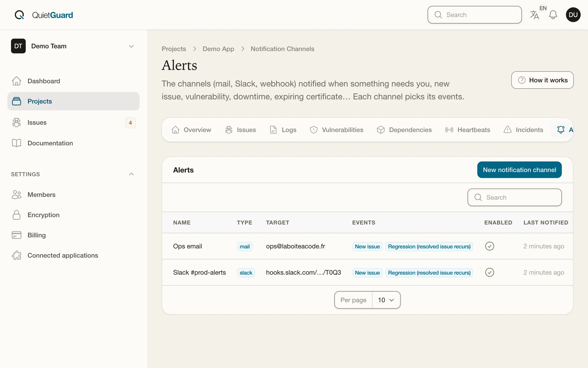Click the magnifier icon in table search
This screenshot has height=368, width=588.
point(478,197)
